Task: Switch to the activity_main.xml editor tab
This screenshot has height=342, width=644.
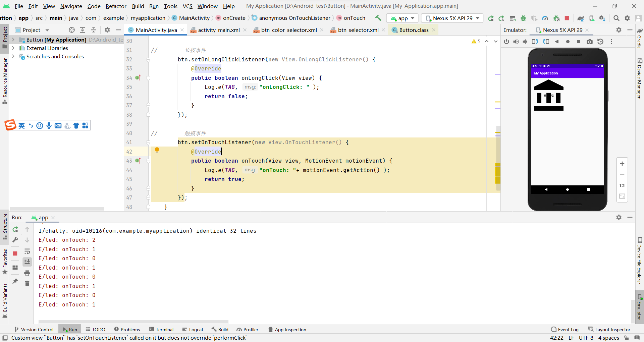Action: (218, 30)
